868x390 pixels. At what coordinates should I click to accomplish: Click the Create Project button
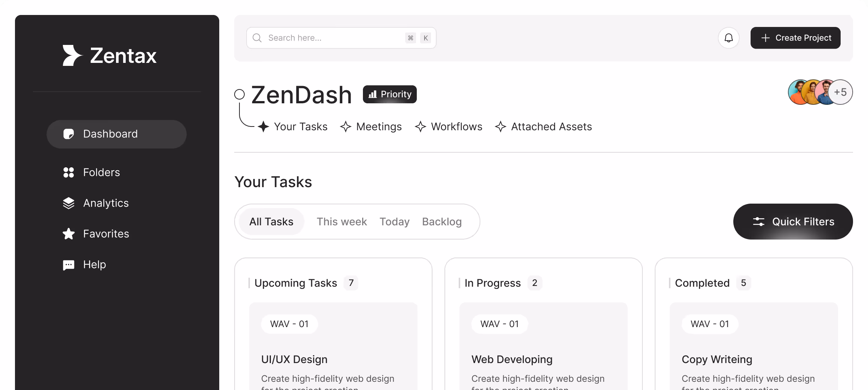click(795, 38)
